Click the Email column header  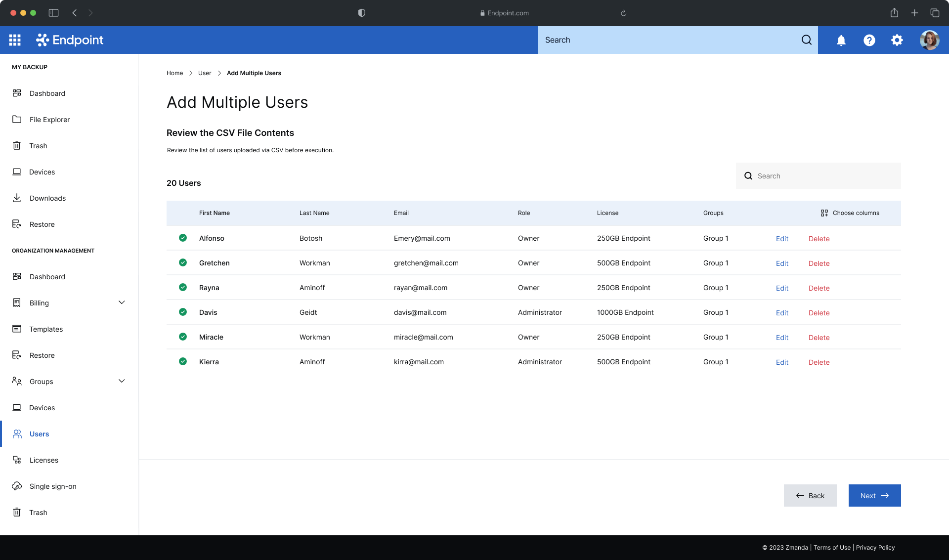[x=401, y=213]
